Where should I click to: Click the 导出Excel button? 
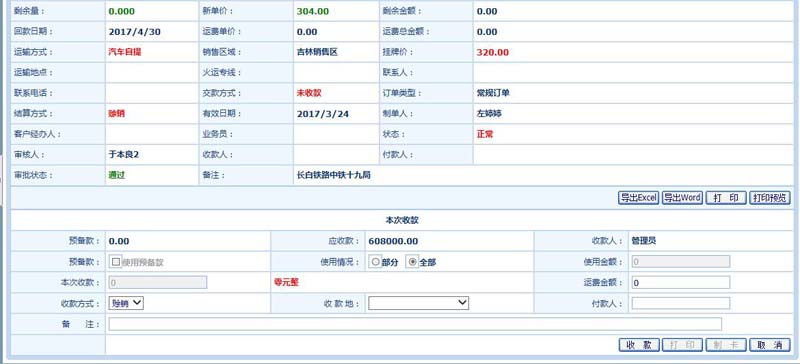point(638,198)
